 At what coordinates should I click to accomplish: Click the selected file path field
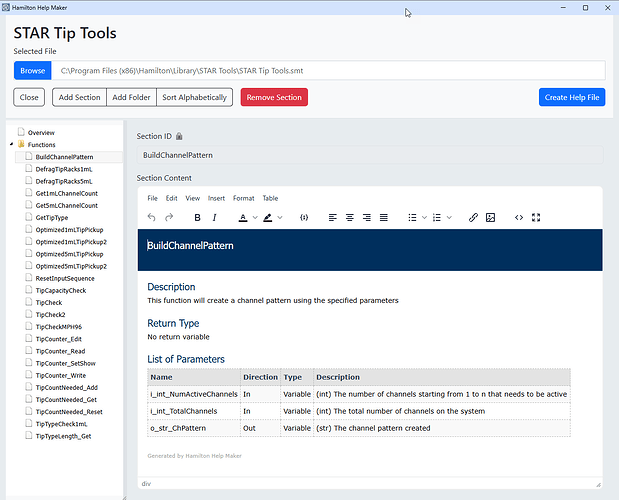(x=328, y=71)
